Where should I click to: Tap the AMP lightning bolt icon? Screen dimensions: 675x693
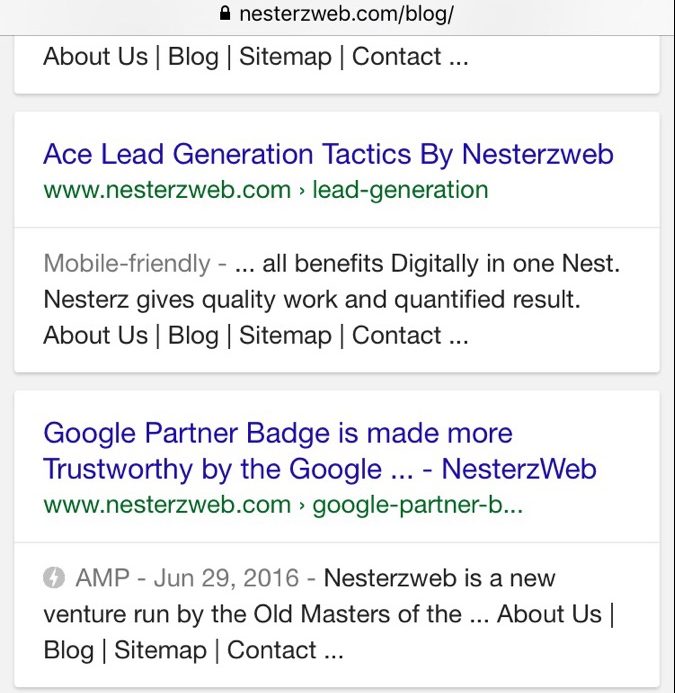(x=54, y=578)
